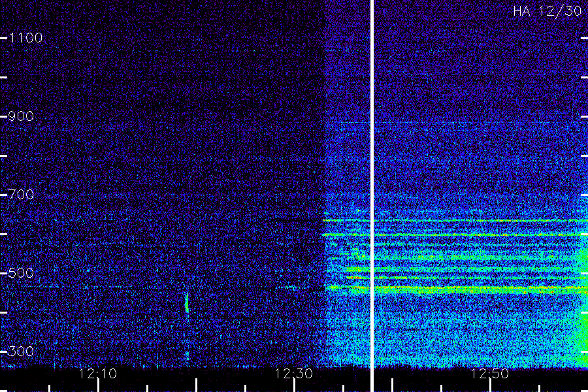Image resolution: width=588 pixels, height=392 pixels.
Task: Click the 12:30 time label
Action: pyautogui.click(x=293, y=374)
